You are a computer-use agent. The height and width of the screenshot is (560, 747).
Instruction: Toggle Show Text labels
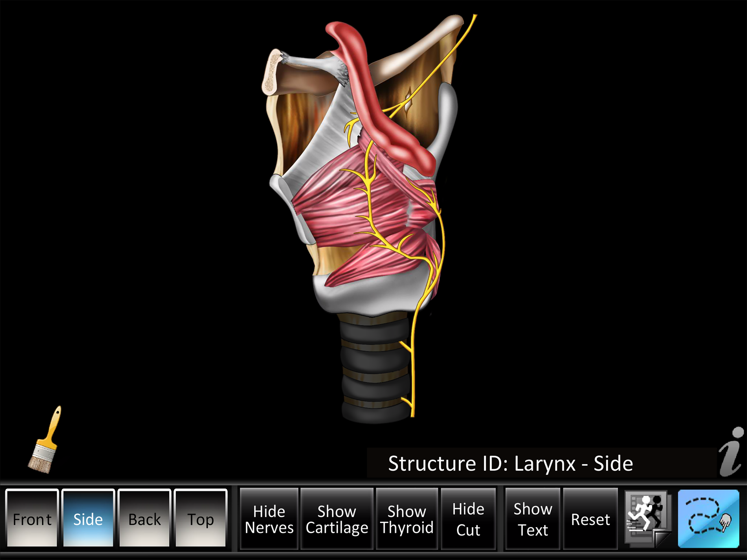533,519
